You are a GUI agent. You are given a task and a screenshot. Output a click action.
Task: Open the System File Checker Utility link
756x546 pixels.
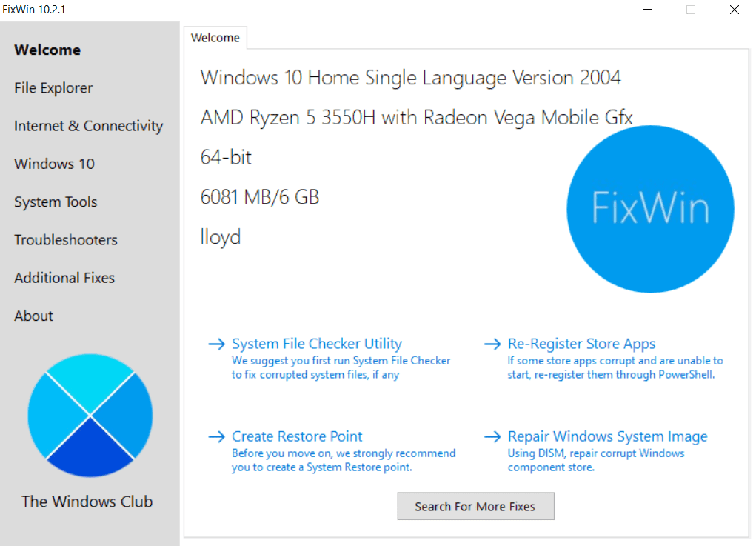(x=316, y=344)
